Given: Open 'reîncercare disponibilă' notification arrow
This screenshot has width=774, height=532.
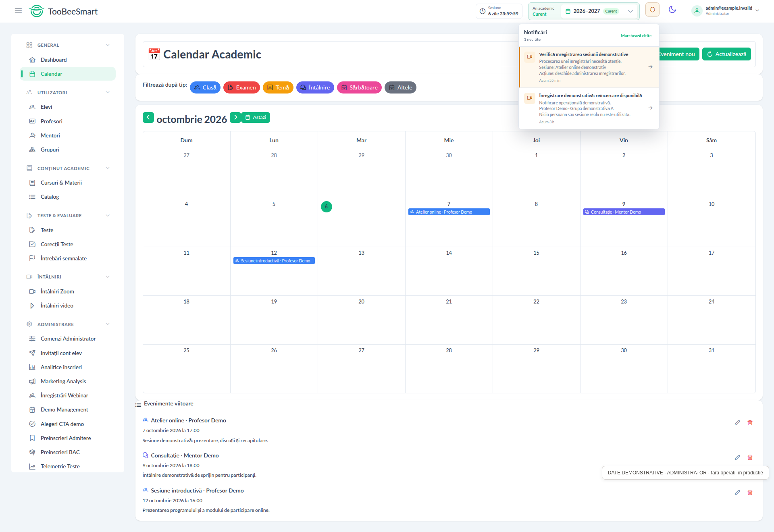Looking at the screenshot, I should (650, 108).
